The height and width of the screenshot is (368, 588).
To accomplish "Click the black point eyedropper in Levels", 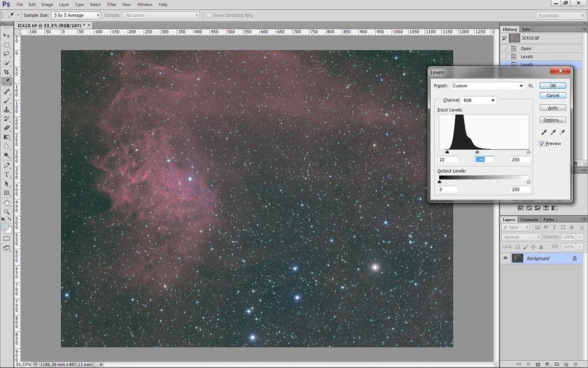I will pos(544,132).
